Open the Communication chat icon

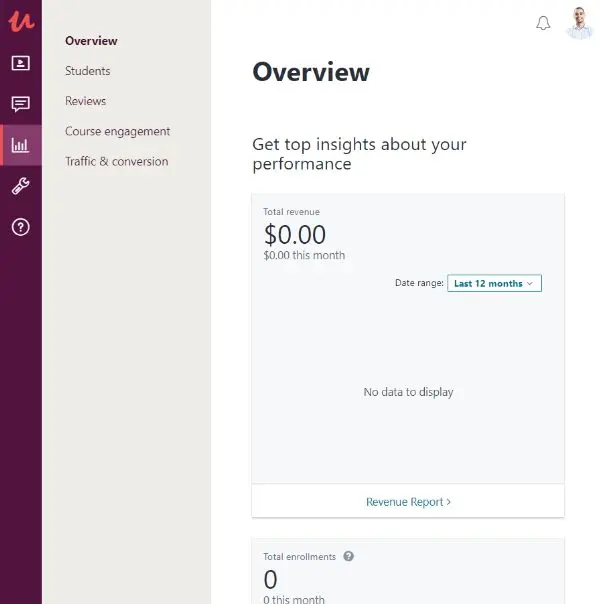(20, 104)
